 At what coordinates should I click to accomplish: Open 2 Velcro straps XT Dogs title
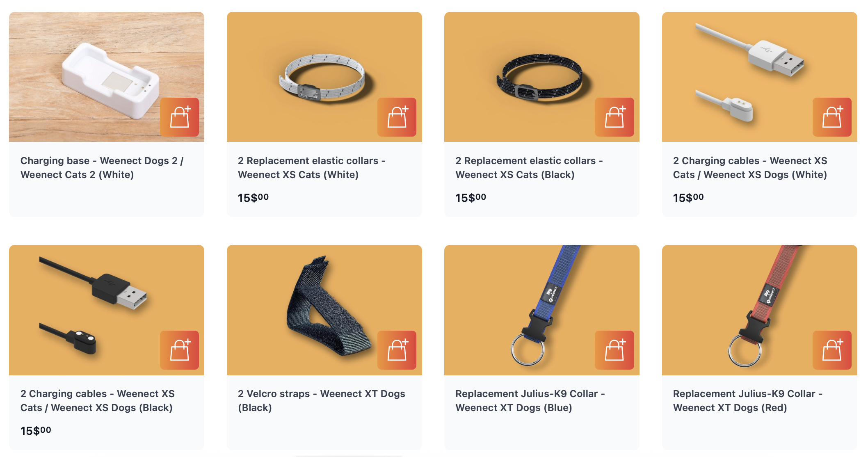322,401
